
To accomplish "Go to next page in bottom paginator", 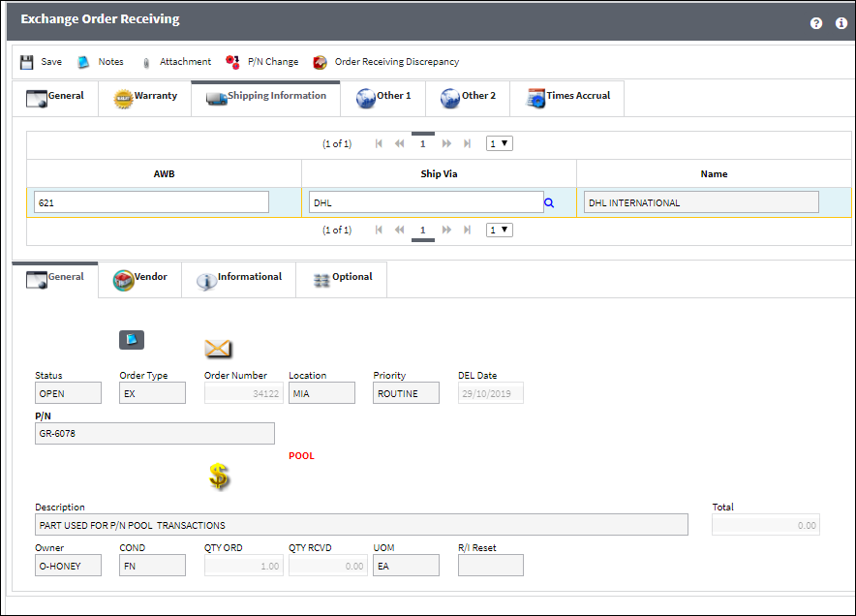I will point(446,230).
